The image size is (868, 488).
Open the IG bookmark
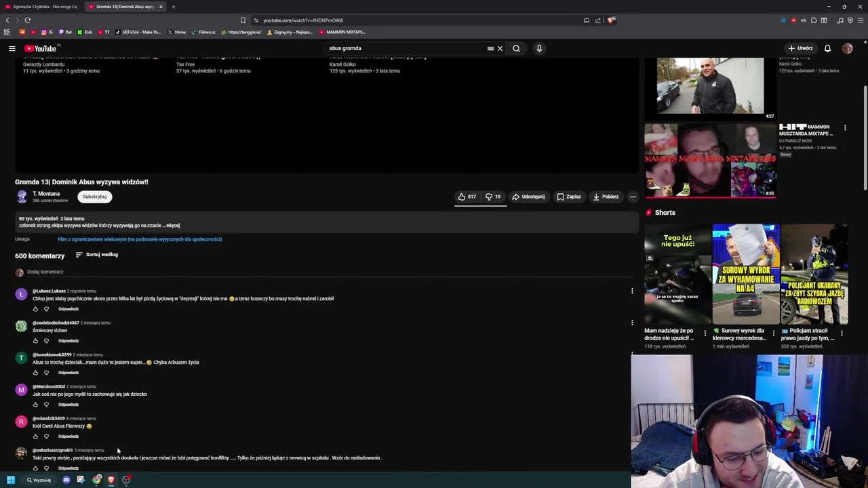tap(47, 32)
